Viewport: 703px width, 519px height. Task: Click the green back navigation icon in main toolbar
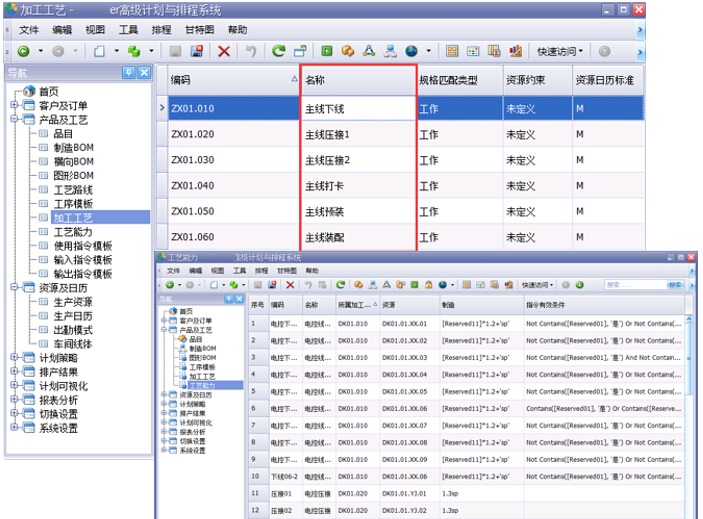point(23,52)
